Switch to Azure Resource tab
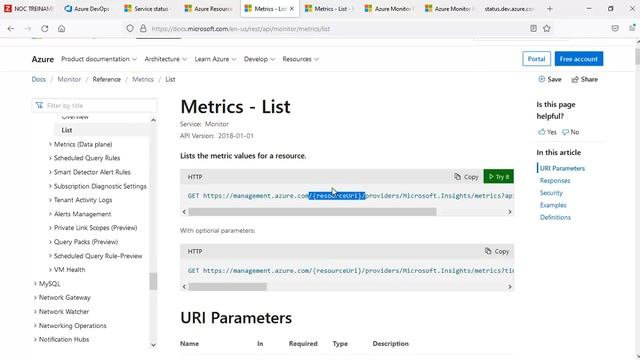The width and height of the screenshot is (640, 360). 208,9
